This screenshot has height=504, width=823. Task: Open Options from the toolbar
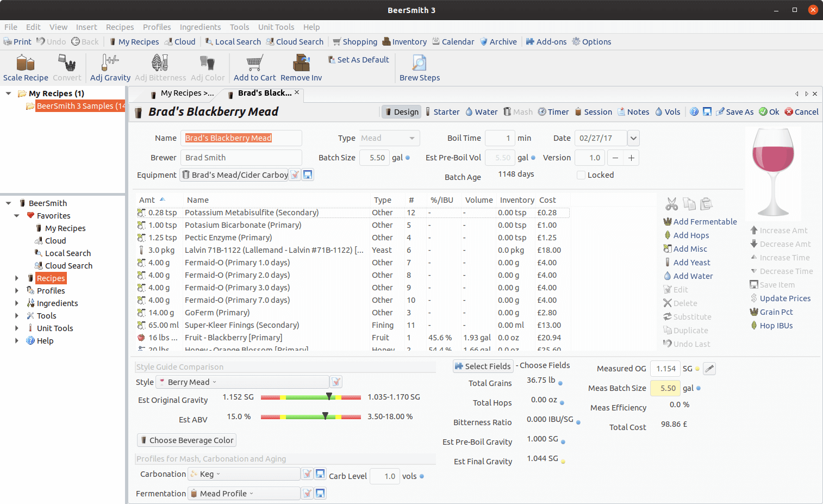(x=591, y=42)
